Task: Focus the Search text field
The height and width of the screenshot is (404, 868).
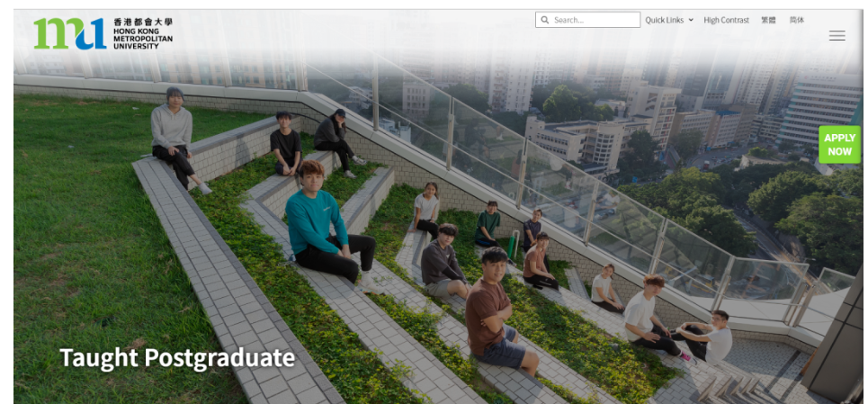Action: [x=587, y=20]
